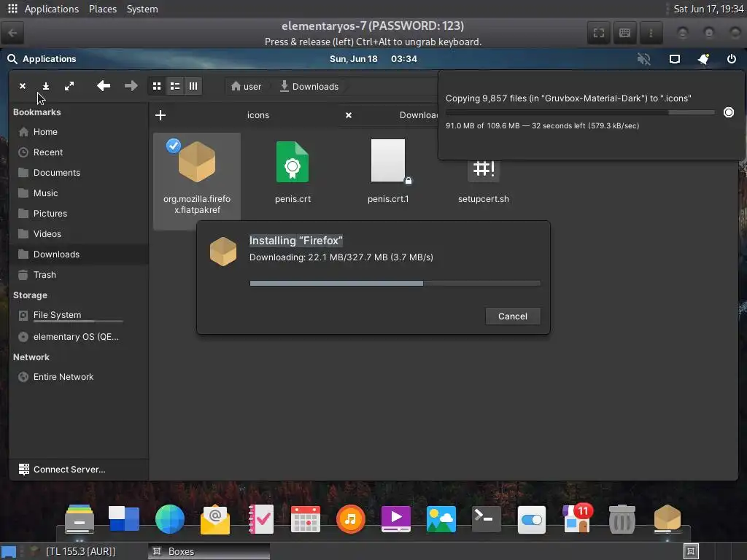Launch web browser globe in dock
Image resolution: width=747 pixels, height=560 pixels.
tap(169, 518)
